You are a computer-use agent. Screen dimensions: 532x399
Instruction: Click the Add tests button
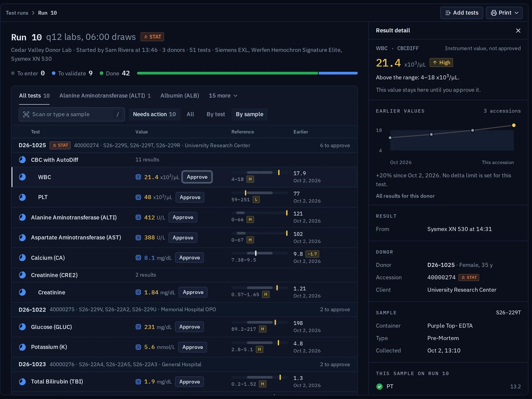pyautogui.click(x=462, y=13)
